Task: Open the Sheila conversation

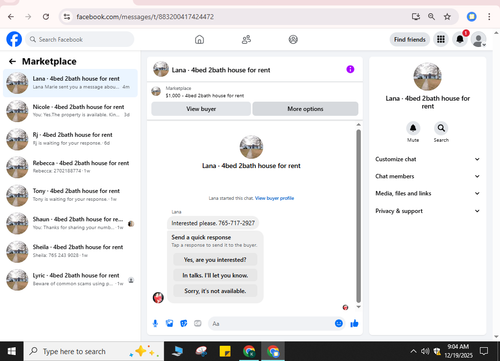Action: click(x=70, y=251)
